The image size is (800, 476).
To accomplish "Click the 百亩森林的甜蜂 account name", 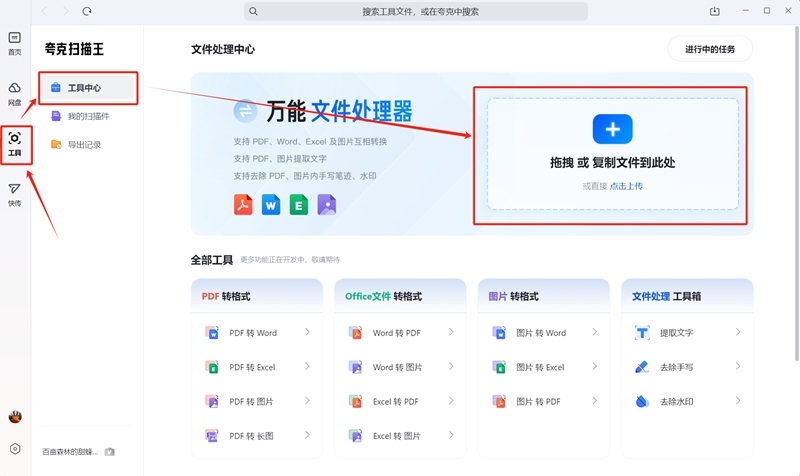I will 70,452.
